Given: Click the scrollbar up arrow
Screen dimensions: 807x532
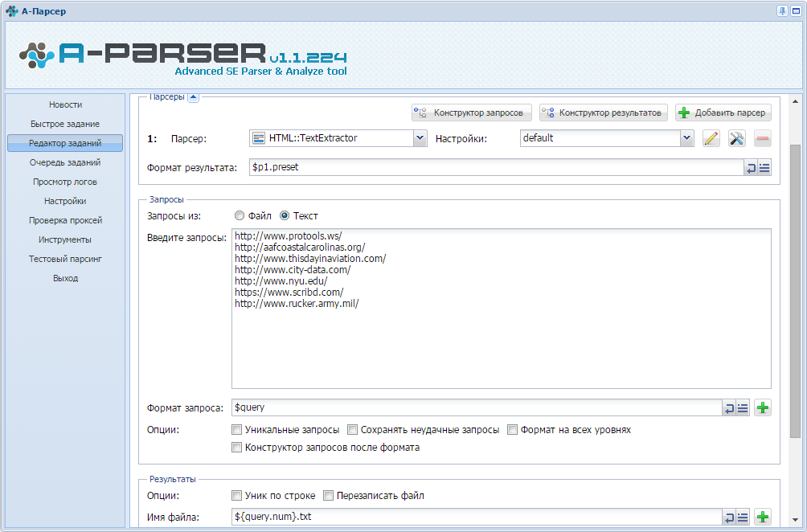Looking at the screenshot, I should pos(795,101).
